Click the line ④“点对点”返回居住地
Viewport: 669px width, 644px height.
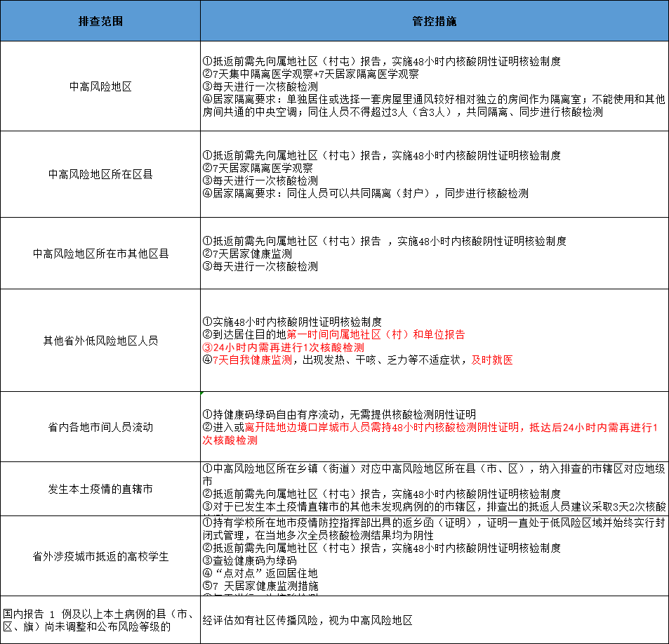coord(260,573)
